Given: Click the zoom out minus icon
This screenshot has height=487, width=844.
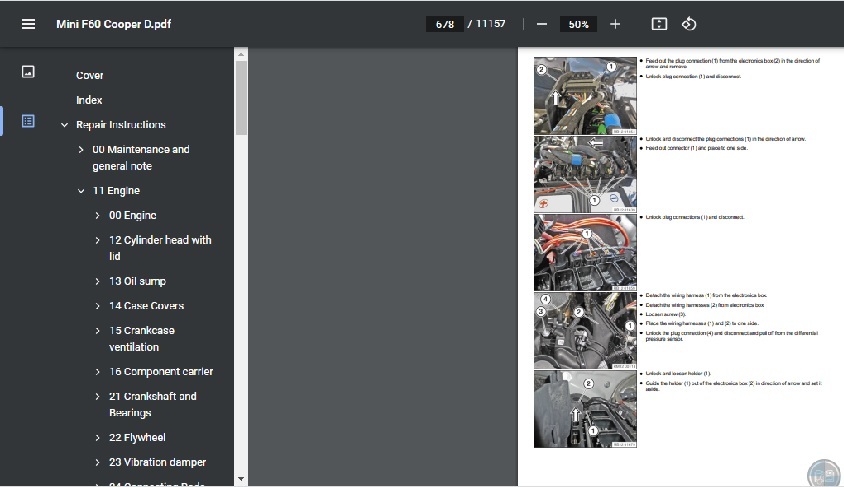Looking at the screenshot, I should point(541,24).
